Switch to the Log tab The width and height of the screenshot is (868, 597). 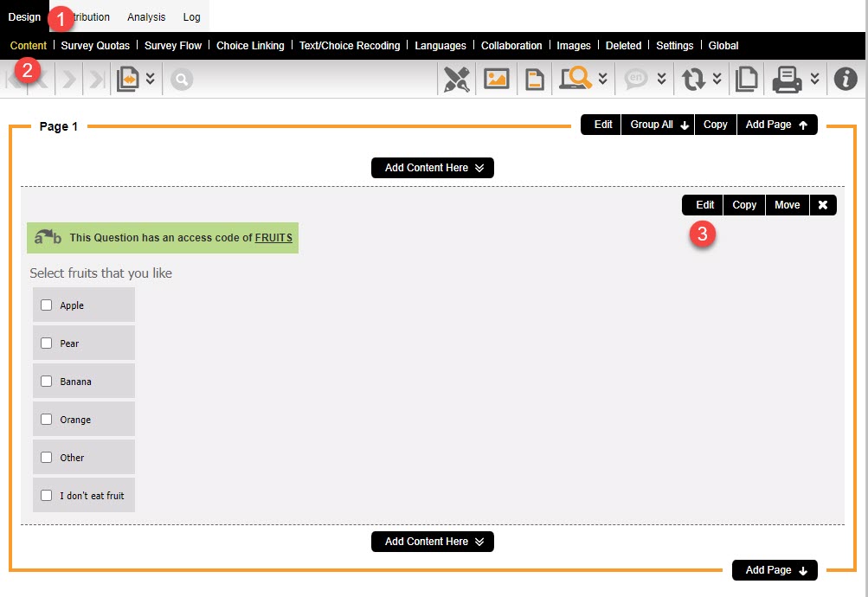click(191, 17)
